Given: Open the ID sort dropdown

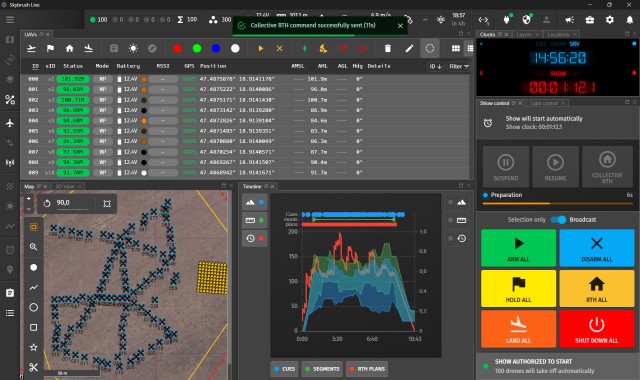Looking at the screenshot, I should tap(436, 66).
